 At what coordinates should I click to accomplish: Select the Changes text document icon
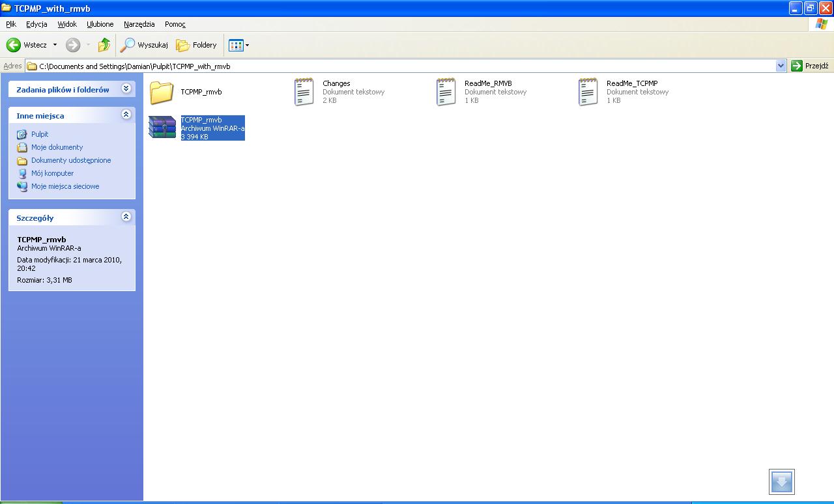pyautogui.click(x=304, y=92)
